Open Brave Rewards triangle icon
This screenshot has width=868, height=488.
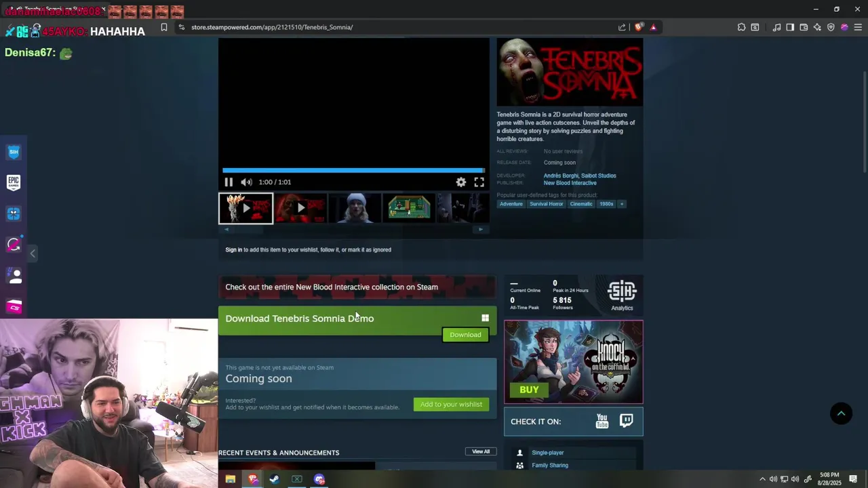[653, 27]
